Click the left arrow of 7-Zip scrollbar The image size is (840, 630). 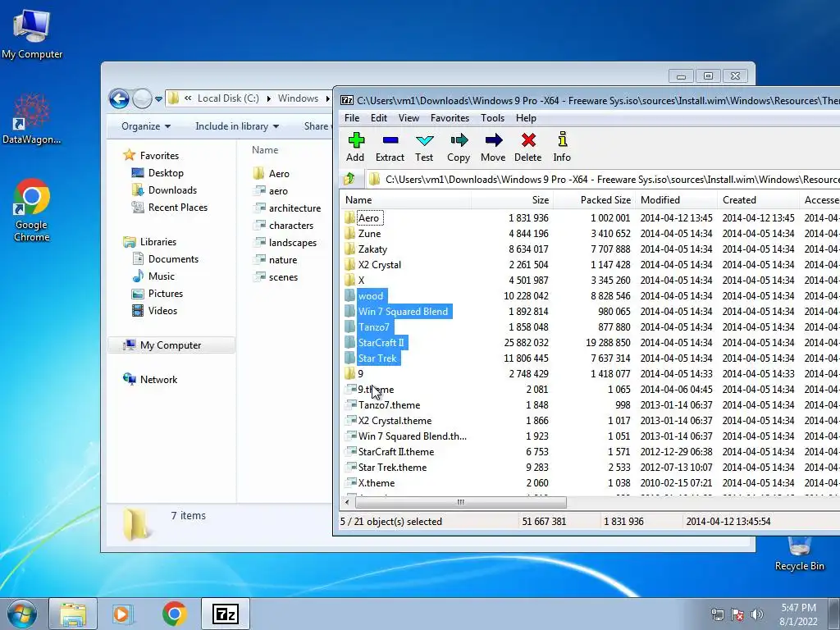pos(347,502)
